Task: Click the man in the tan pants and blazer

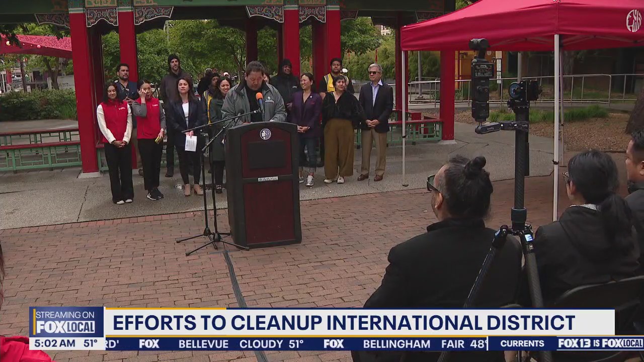Action: pos(375,121)
